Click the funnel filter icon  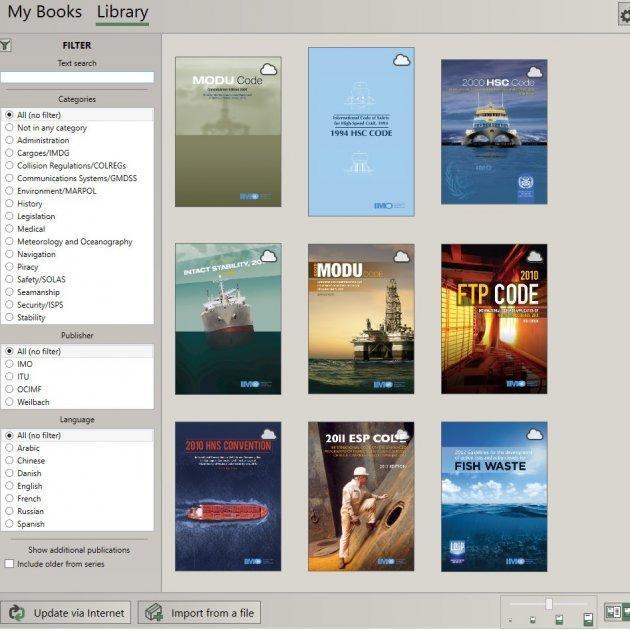6,45
